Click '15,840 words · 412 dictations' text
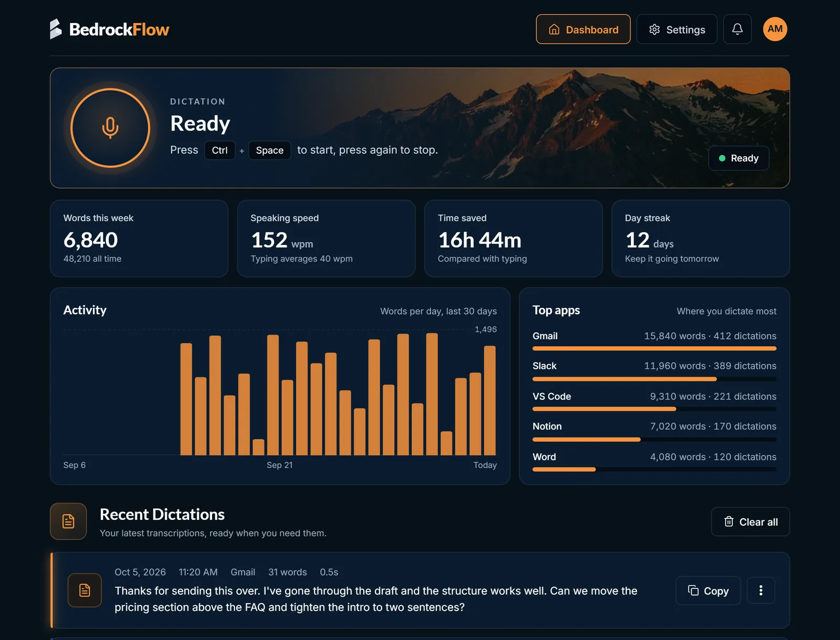The image size is (840, 640). [710, 336]
